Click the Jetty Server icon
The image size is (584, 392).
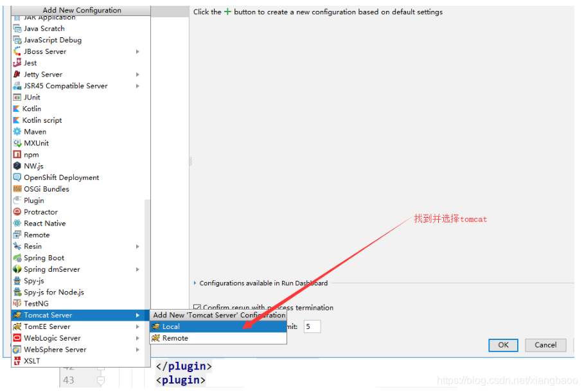pyautogui.click(x=17, y=75)
